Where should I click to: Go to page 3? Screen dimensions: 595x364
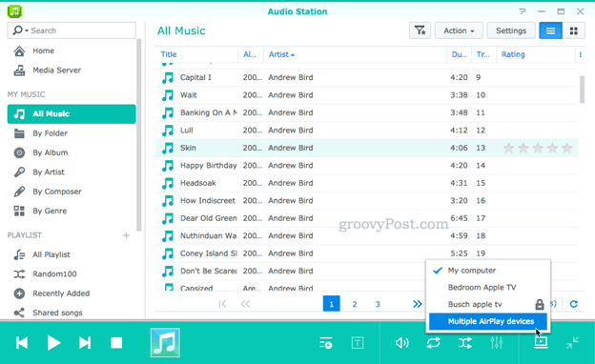[378, 304]
